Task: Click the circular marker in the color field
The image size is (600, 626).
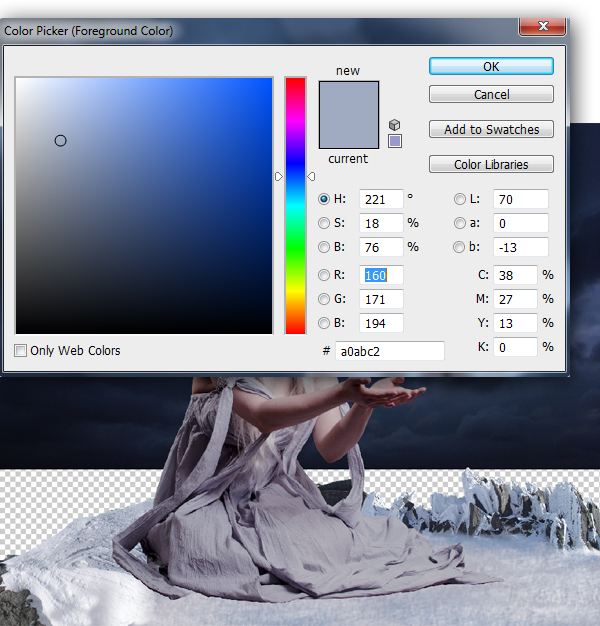Action: tap(60, 141)
